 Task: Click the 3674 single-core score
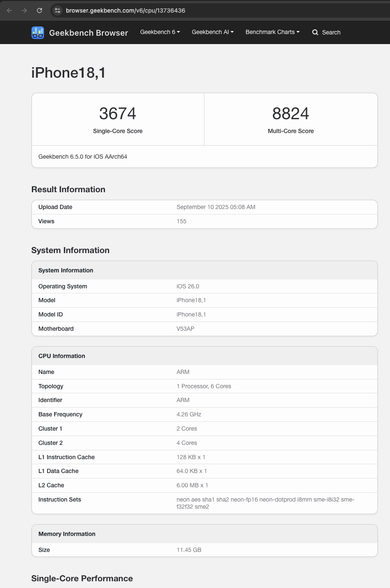pos(118,113)
